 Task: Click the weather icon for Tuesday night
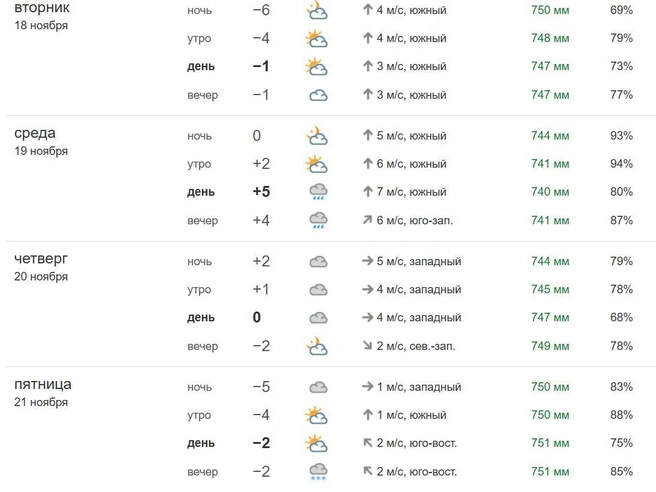tap(317, 10)
